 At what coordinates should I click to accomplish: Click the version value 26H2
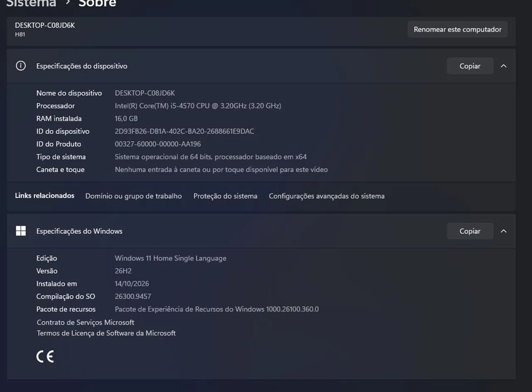[123, 271]
